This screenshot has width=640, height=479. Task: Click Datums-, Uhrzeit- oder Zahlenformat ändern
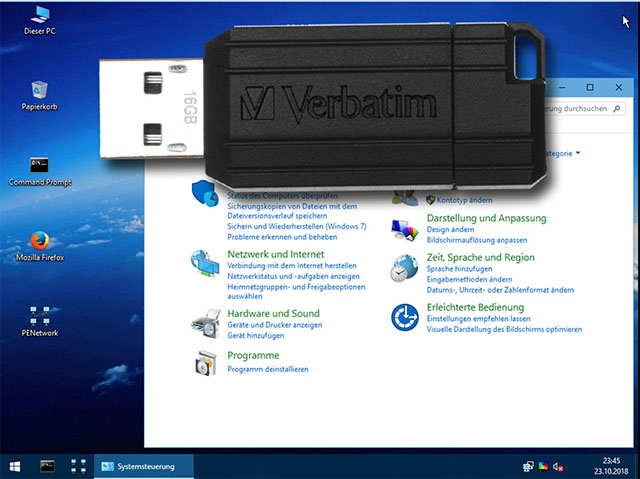(500, 290)
